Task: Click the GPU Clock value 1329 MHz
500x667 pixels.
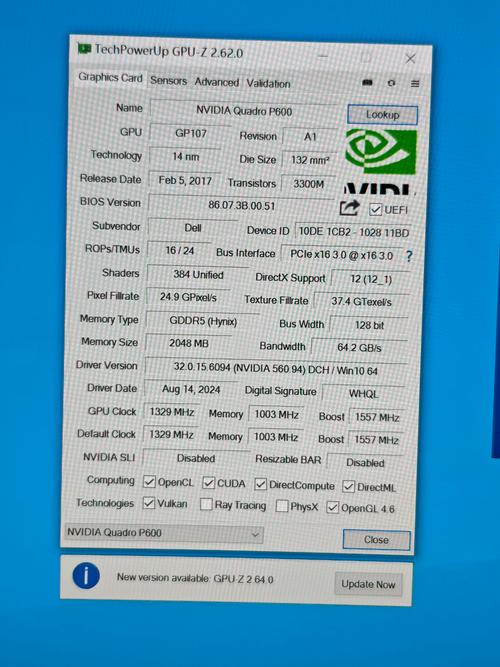Action: tap(171, 412)
